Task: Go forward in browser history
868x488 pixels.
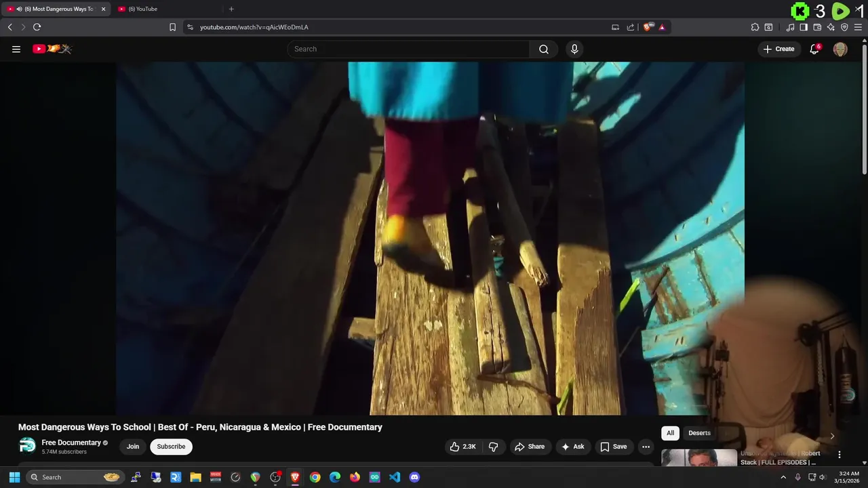Action: point(23,27)
